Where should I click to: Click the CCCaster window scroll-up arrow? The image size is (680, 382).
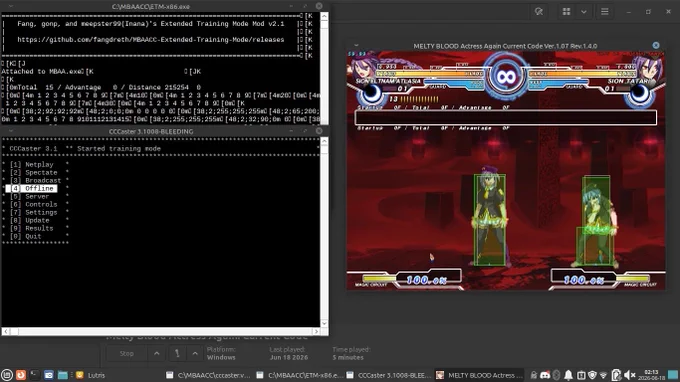(324, 141)
